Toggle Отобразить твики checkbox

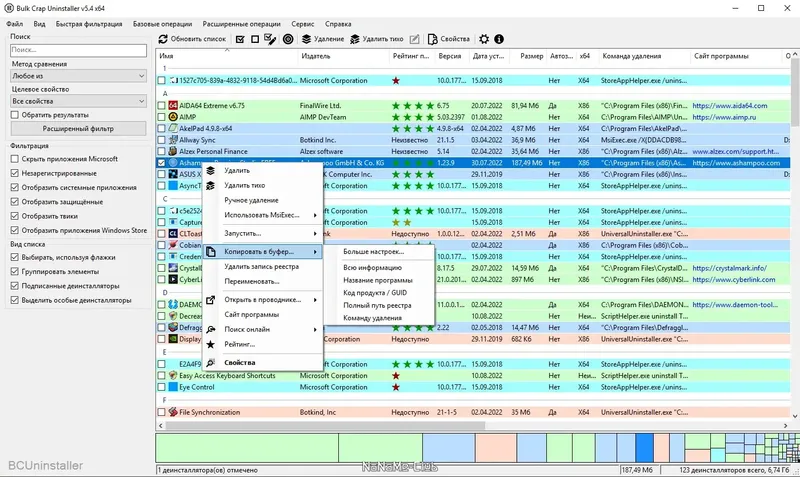(x=15, y=216)
